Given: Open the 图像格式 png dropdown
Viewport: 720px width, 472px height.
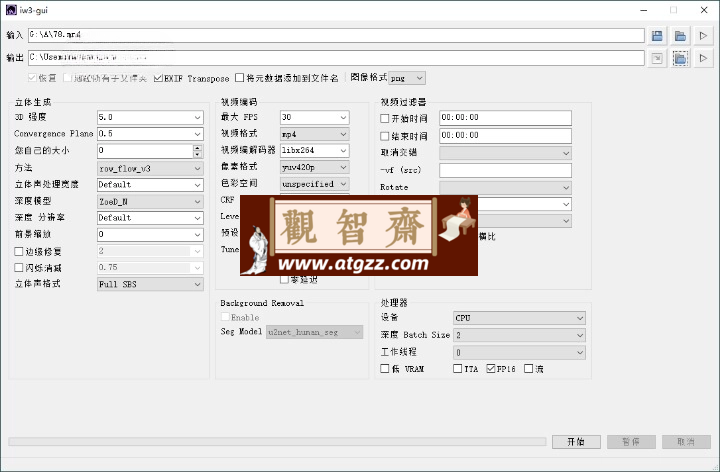Looking at the screenshot, I should (407, 79).
